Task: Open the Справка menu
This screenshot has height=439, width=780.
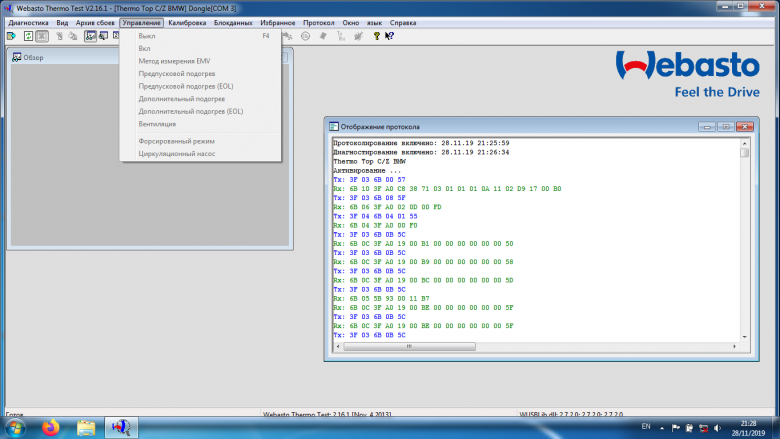Action: tap(403, 23)
